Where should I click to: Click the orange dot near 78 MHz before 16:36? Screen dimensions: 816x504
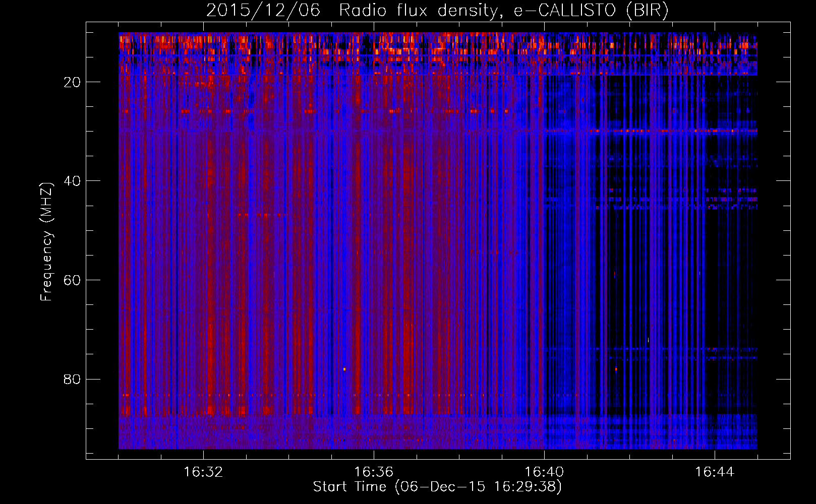(x=344, y=369)
